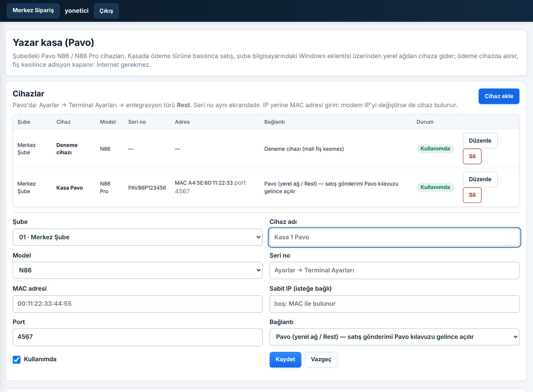Screen dimensions: 533x392
Task: Click the MAC A4:5E:60:11:22:33 address cell
Action: [x=210, y=187]
